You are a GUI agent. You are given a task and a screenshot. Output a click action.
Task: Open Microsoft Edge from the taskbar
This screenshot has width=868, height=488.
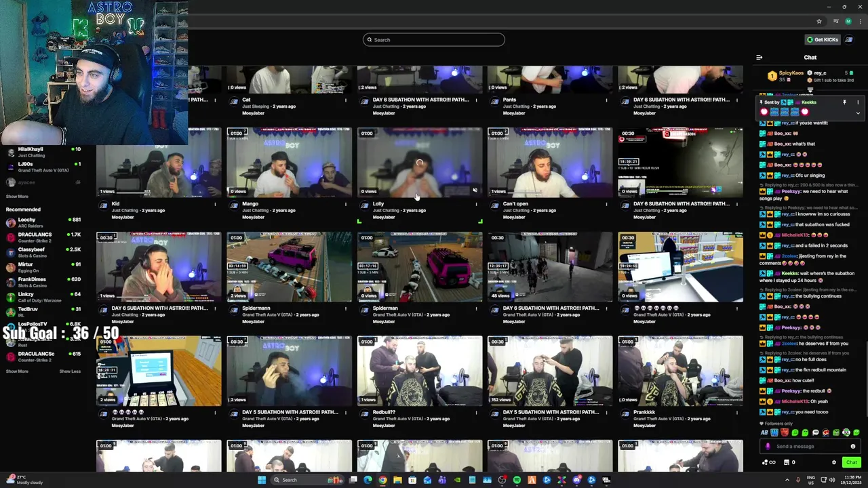pyautogui.click(x=368, y=480)
